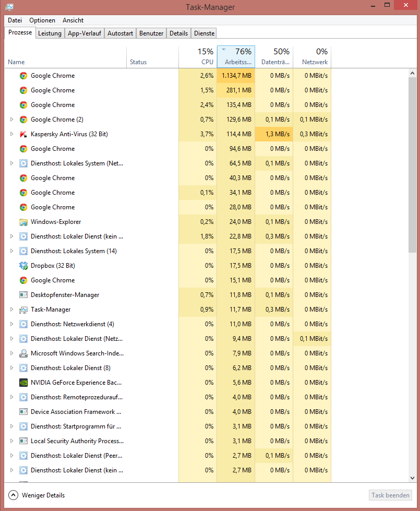This screenshot has height=511, width=420.
Task: Switch to the Leistung tab
Action: tap(50, 33)
